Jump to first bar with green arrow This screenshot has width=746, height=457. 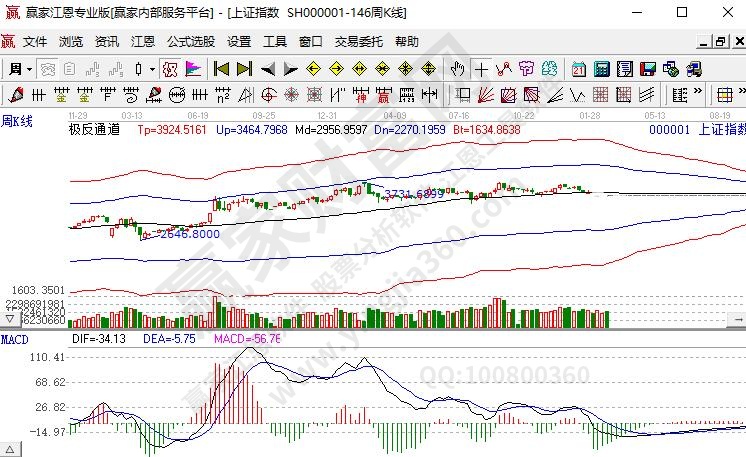222,69
